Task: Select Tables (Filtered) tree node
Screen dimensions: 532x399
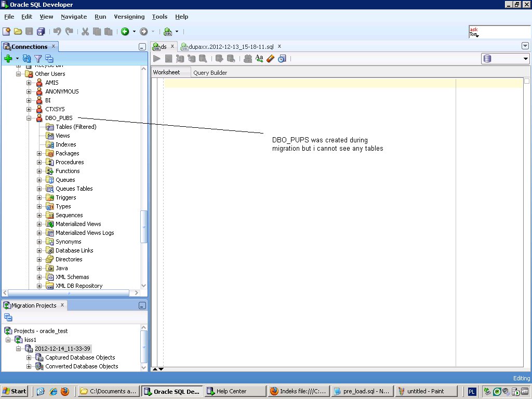Action: click(x=76, y=127)
